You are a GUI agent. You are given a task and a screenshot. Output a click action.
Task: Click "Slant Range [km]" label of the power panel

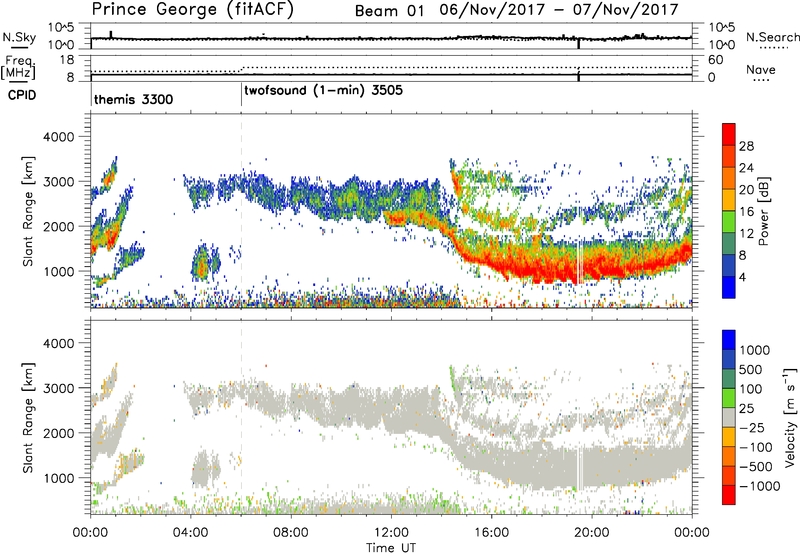(x=28, y=211)
